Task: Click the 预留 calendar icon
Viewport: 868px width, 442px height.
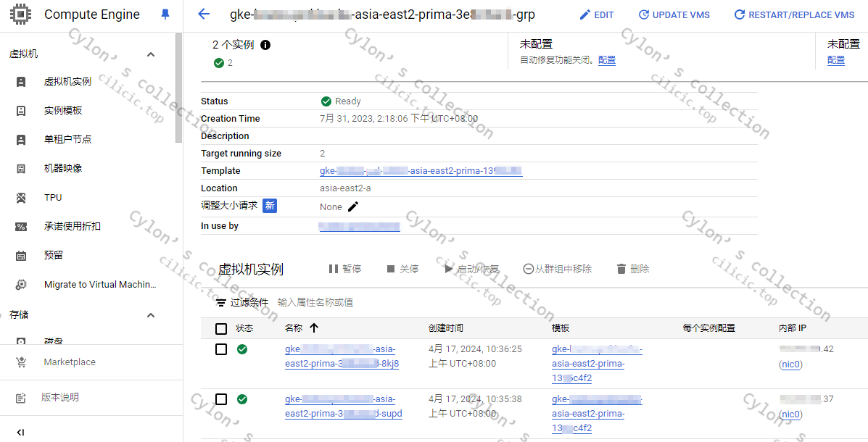Action: [21, 256]
